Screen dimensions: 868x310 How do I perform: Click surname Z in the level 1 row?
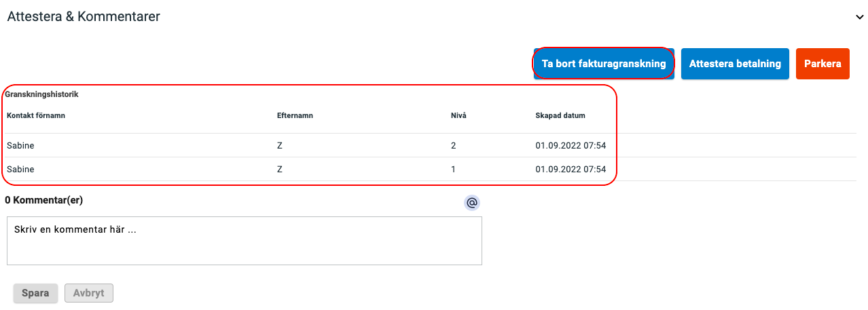coord(280,169)
